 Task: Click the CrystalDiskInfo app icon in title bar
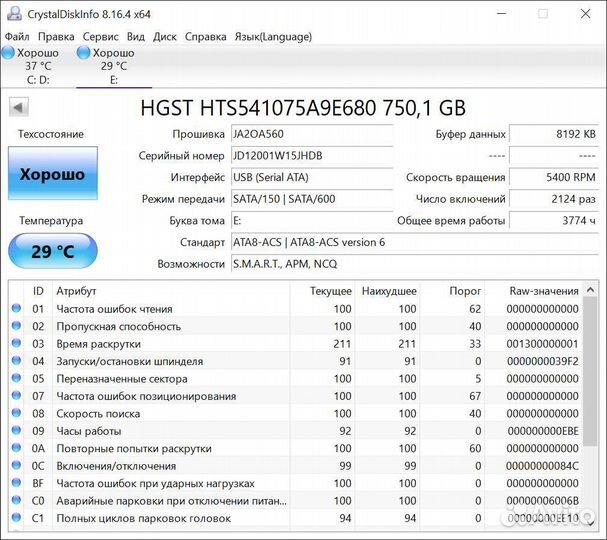pos(14,14)
